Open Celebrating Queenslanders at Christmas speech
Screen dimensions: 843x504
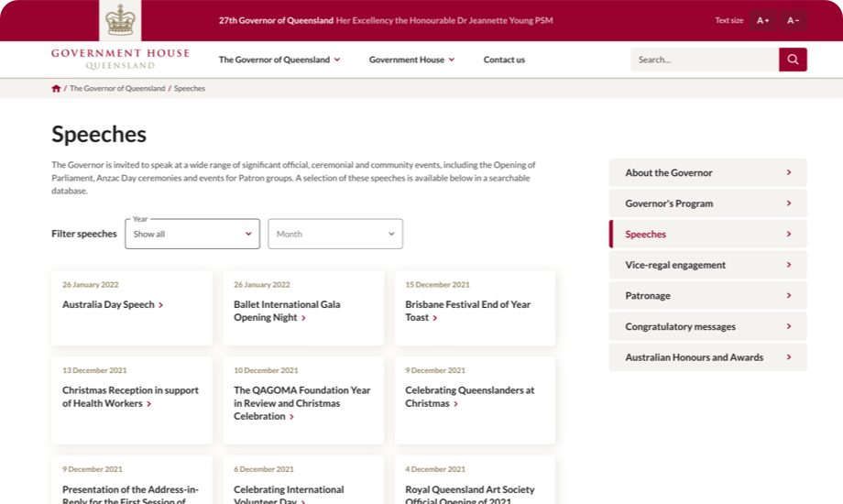click(x=469, y=396)
